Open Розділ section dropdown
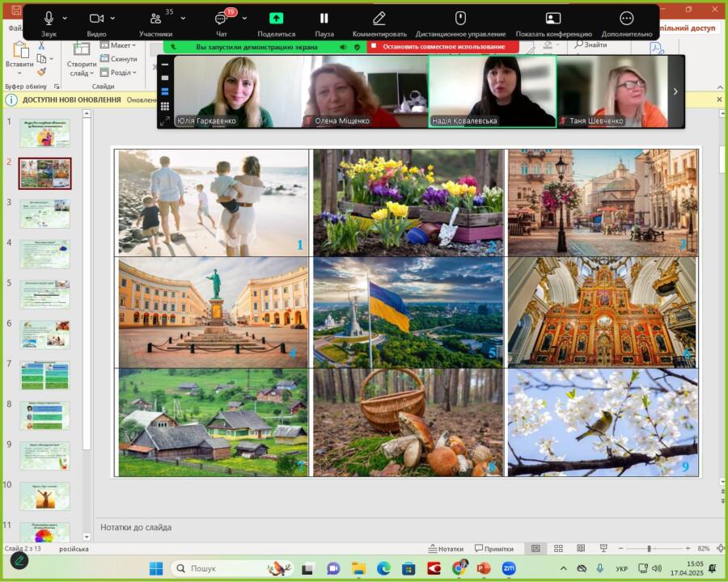The width and height of the screenshot is (728, 582). [118, 73]
